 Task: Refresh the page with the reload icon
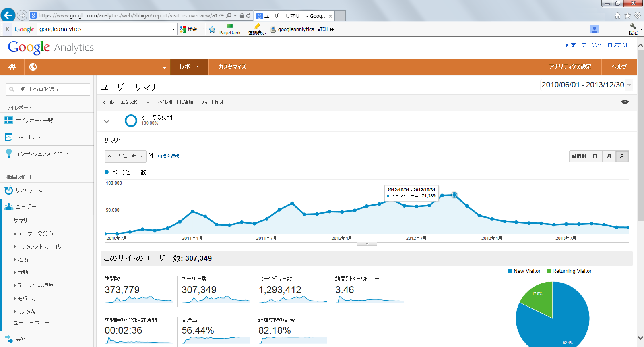point(248,15)
